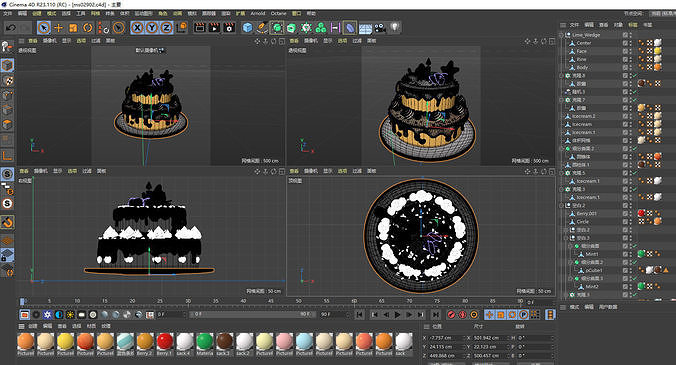The image size is (676, 365).
Task: Open the Arnold menu
Action: pos(258,13)
